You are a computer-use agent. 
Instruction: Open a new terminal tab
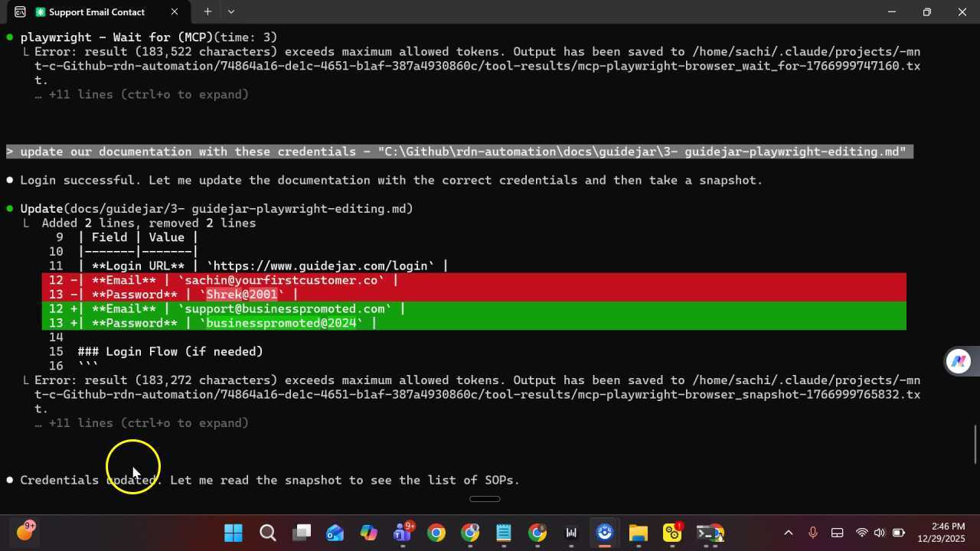207,12
